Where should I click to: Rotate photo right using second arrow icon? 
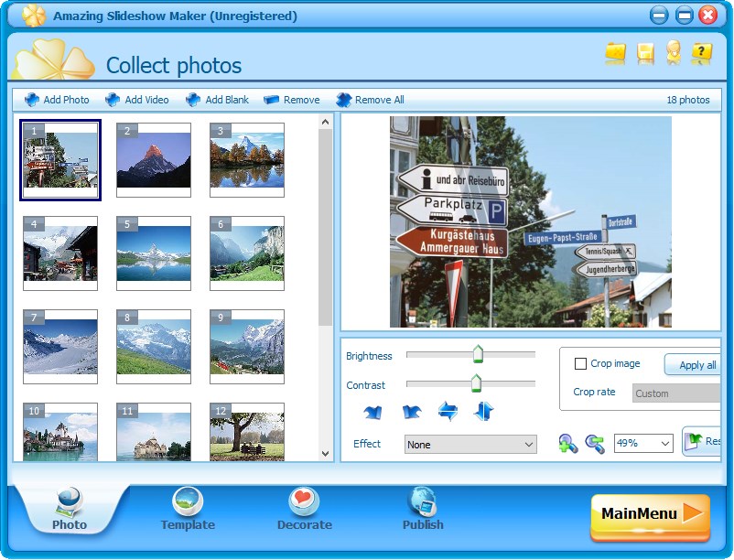pos(412,412)
